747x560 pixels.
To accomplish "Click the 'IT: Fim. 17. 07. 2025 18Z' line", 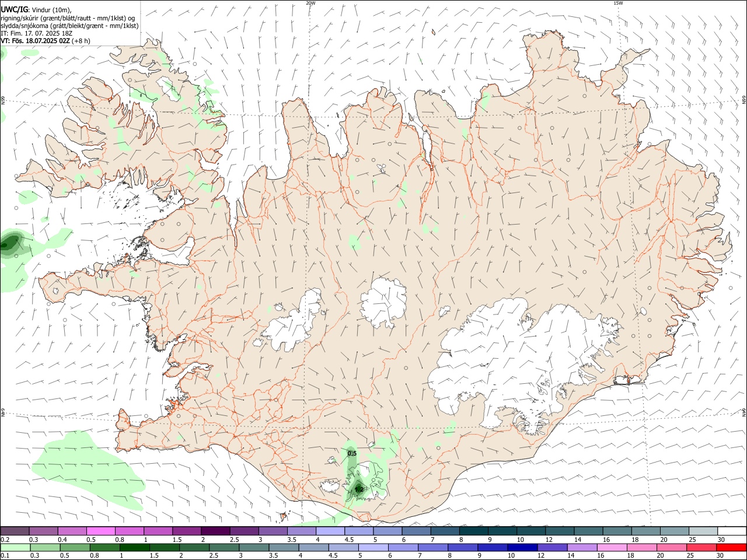I will (37, 33).
